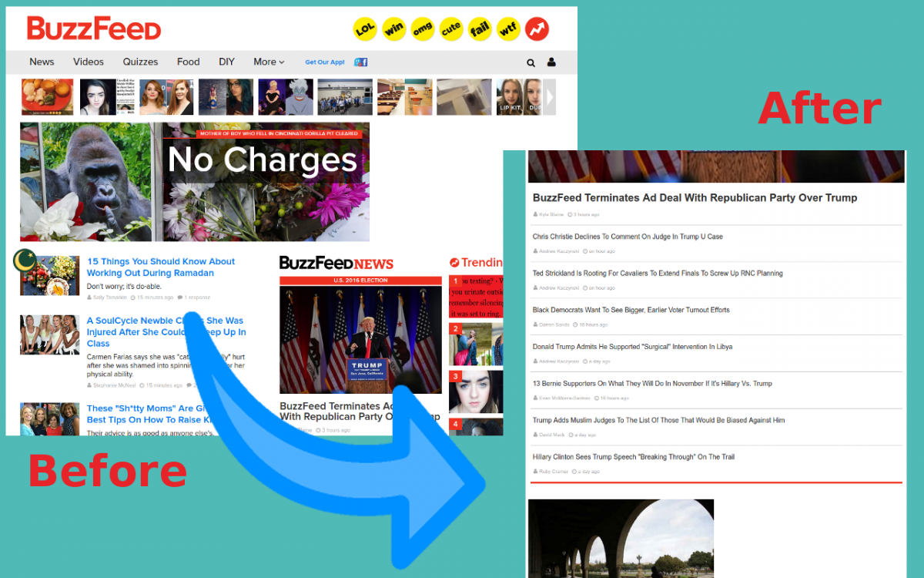Open the No Charges gorilla feature story
This screenshot has height=578, width=924.
pyautogui.click(x=195, y=182)
